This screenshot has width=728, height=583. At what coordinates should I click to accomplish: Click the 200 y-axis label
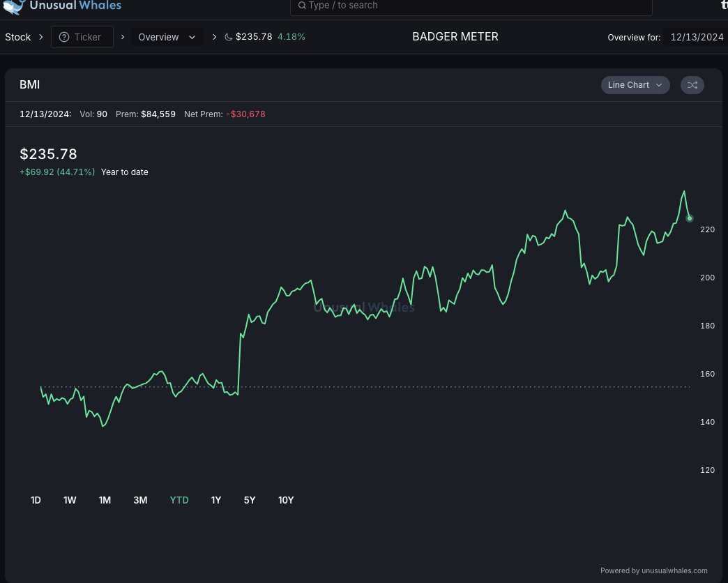pos(707,278)
